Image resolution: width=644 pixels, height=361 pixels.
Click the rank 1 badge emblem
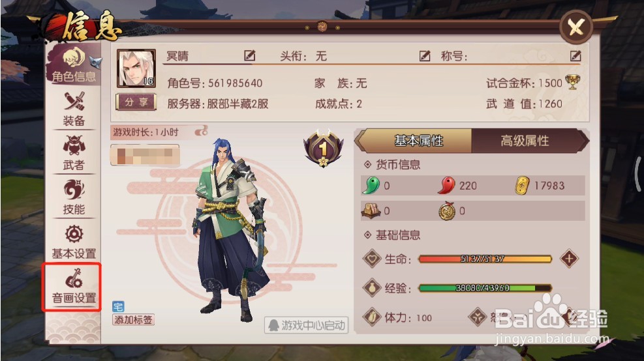click(x=323, y=149)
